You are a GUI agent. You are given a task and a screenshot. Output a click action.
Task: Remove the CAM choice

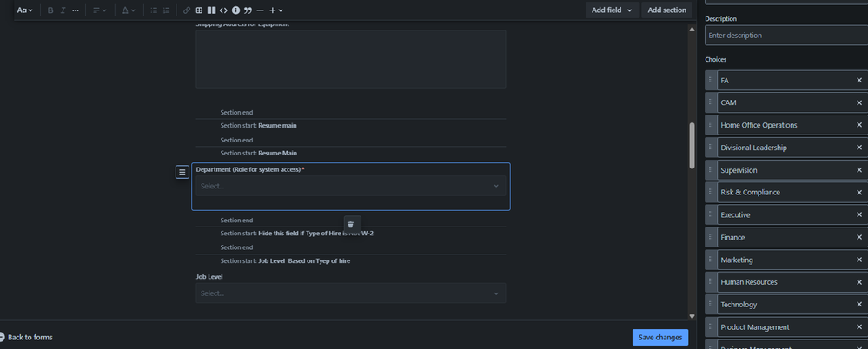tap(859, 102)
